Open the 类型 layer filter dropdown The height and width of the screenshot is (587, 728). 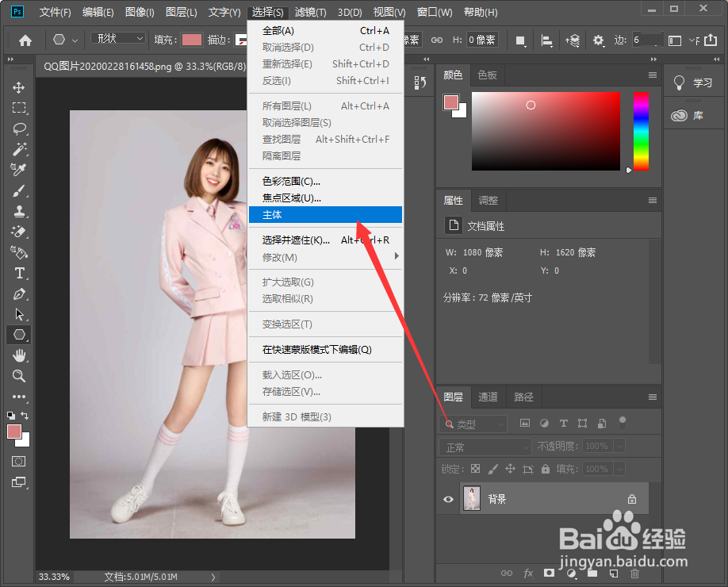(473, 424)
